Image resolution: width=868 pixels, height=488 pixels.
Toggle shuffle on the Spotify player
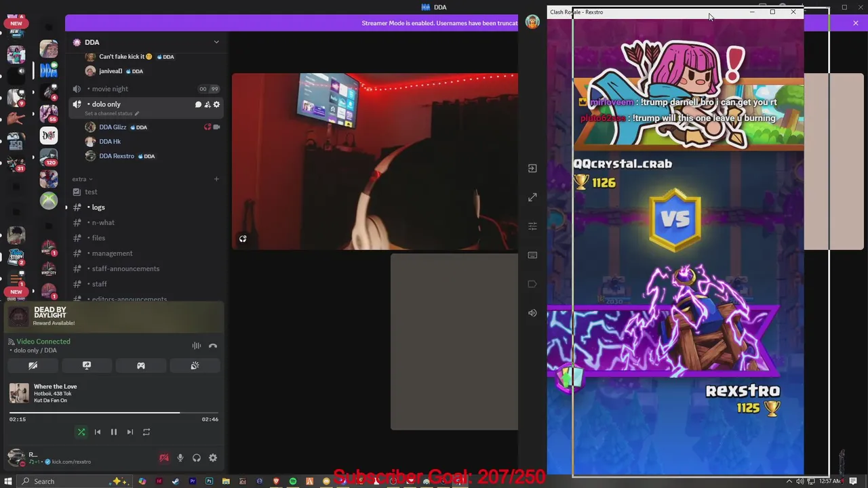tap(81, 432)
